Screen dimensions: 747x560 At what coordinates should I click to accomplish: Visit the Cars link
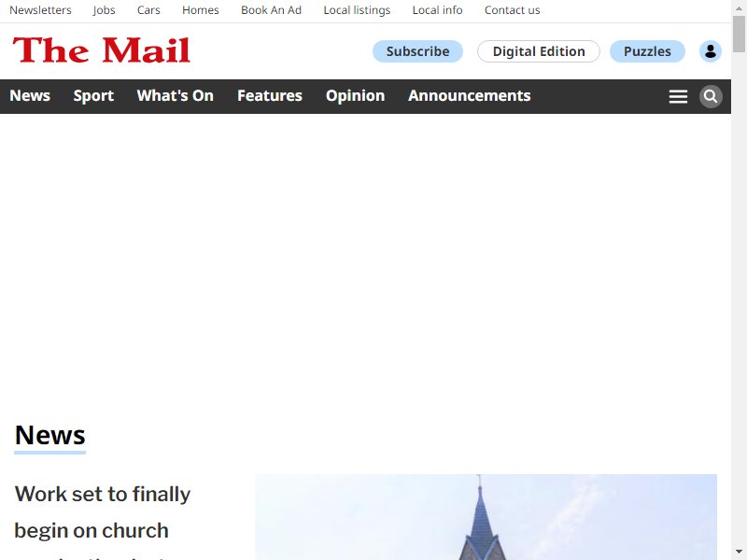(x=148, y=10)
